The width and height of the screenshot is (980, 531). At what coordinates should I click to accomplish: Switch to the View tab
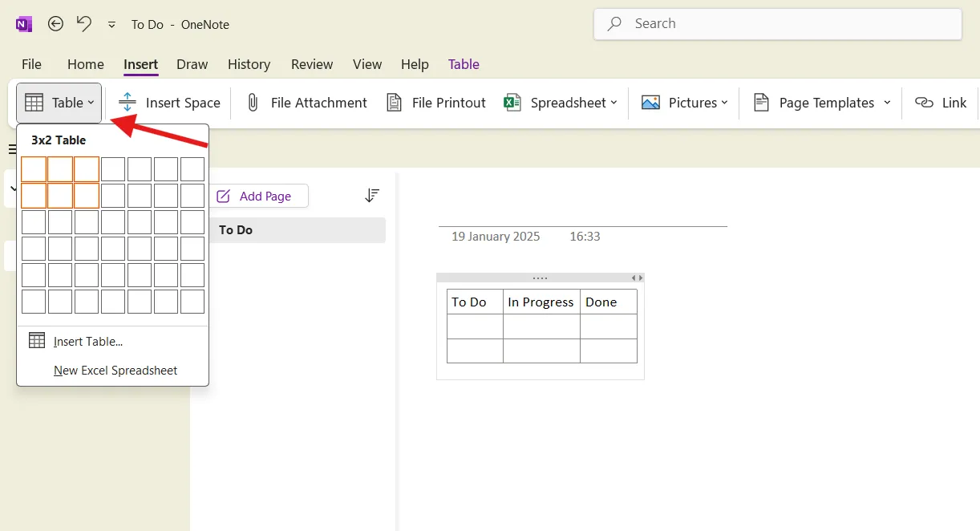[367, 64]
